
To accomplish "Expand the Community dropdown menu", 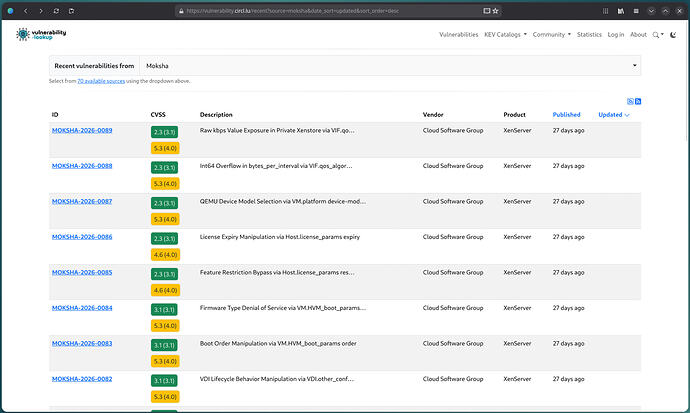I will coord(552,34).
